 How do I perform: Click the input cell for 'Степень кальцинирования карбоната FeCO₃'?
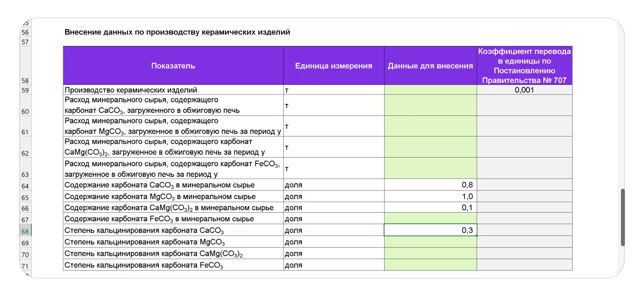[430, 265]
